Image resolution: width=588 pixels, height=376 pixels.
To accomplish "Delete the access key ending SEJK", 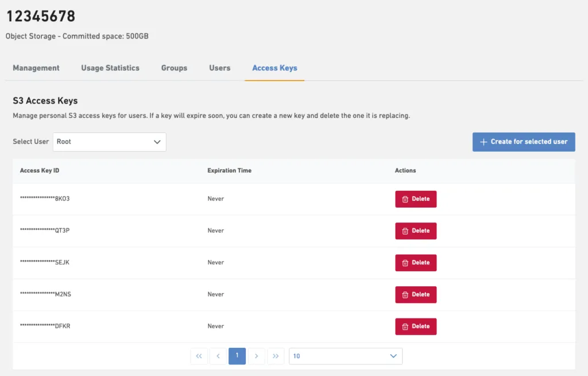I will point(416,263).
